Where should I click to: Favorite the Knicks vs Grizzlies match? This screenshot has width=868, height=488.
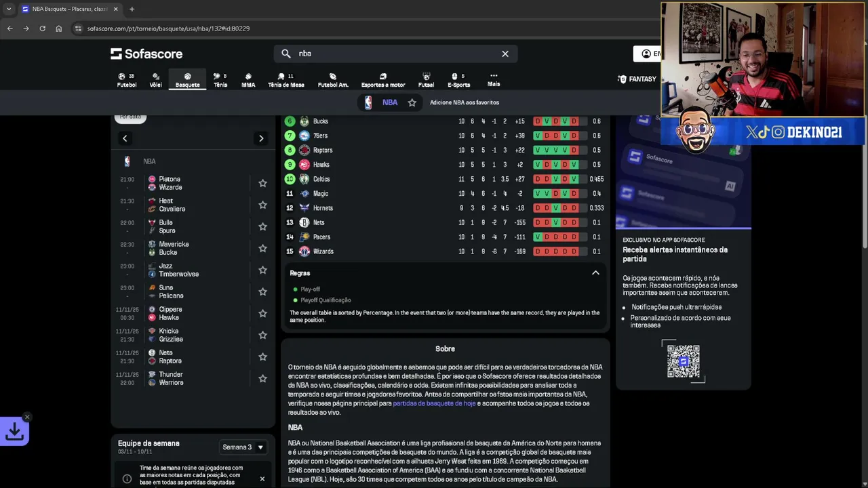[262, 335]
